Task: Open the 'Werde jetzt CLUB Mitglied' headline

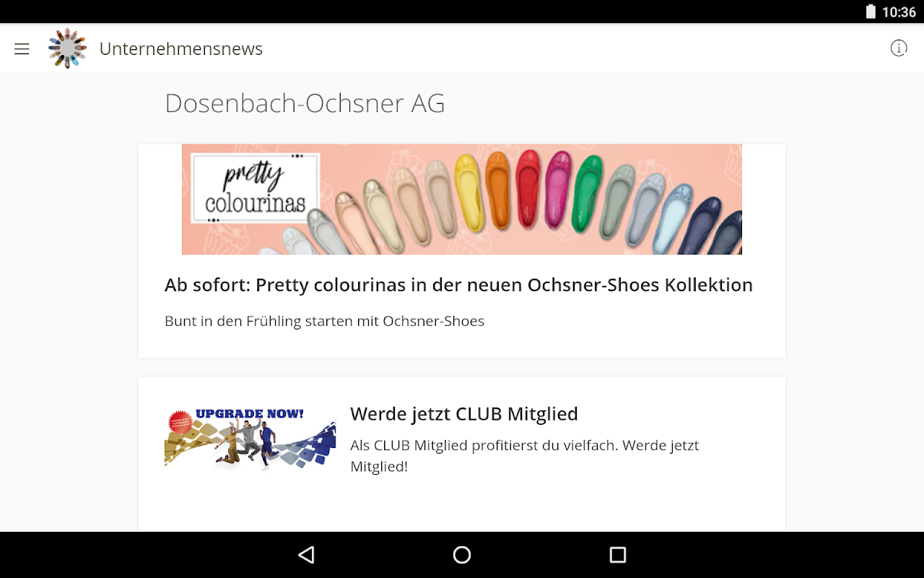Action: click(x=464, y=414)
